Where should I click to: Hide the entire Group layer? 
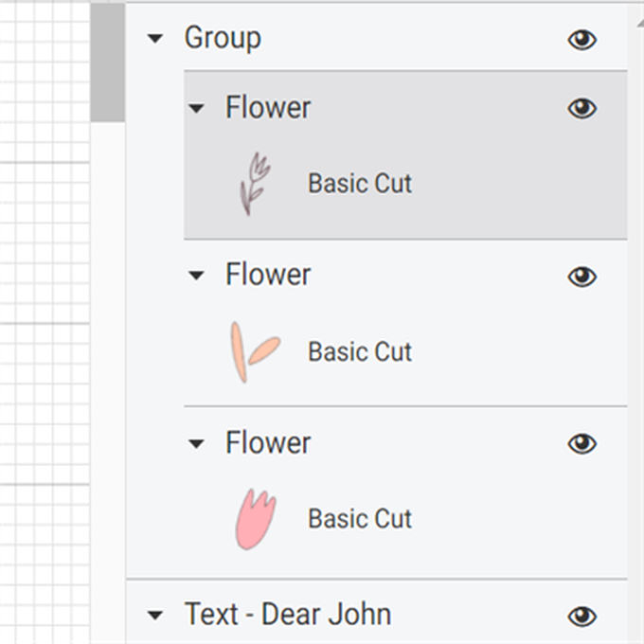coord(581,39)
